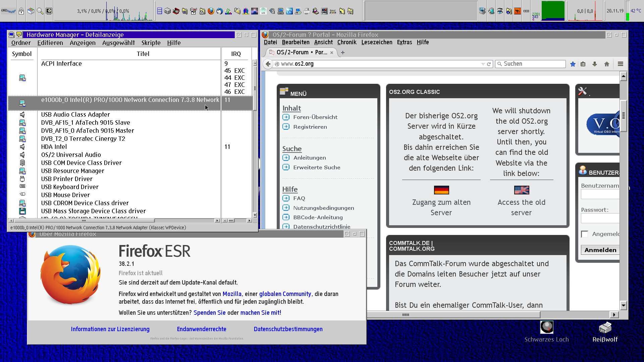Click the eye icon in the top bar
This screenshot has height=362, width=644.
pyautogui.click(x=500, y=11)
